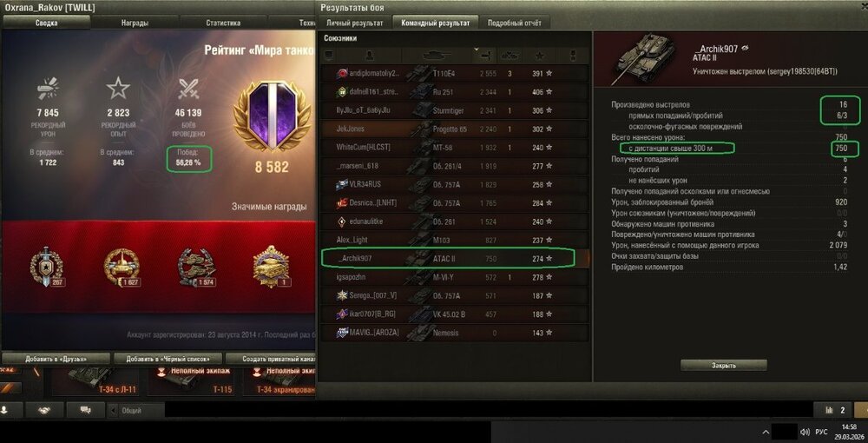
Task: Sort allies by experience star column
Action: coord(540,56)
